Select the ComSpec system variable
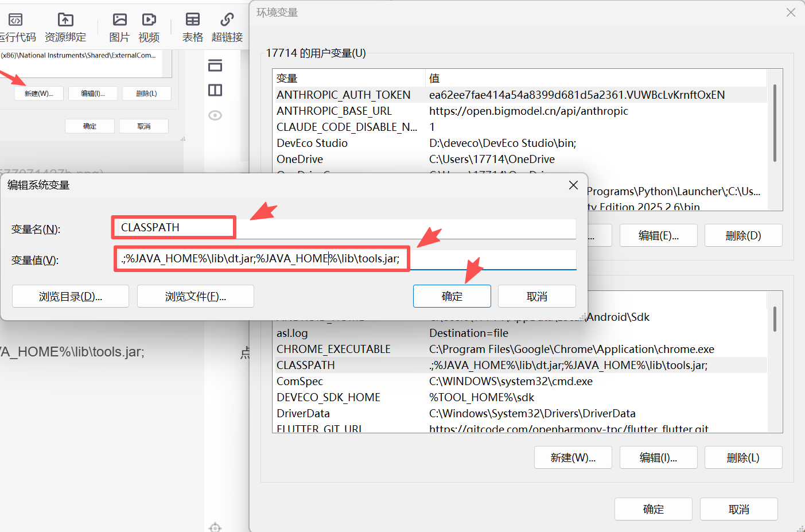 click(x=520, y=381)
